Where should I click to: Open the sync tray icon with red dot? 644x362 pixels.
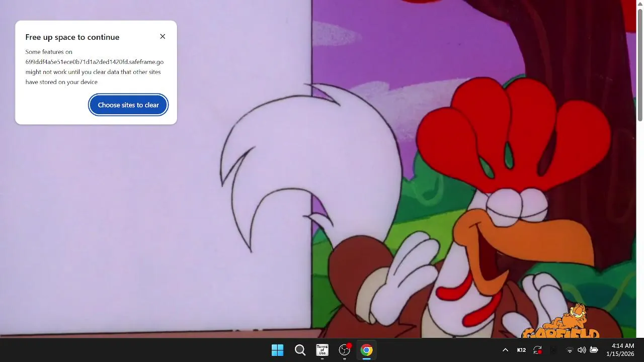[x=537, y=350]
